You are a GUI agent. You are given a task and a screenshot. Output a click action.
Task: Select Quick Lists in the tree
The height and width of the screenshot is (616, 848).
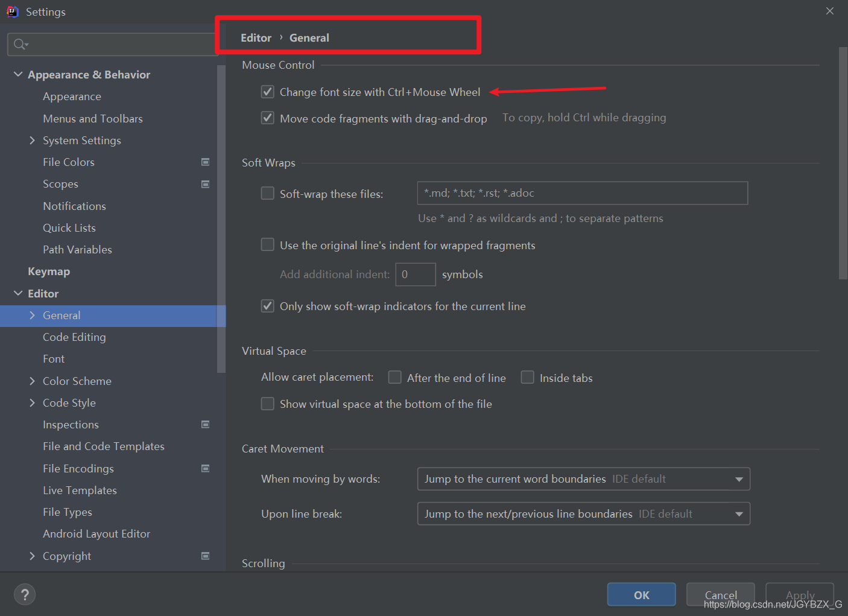pos(69,228)
